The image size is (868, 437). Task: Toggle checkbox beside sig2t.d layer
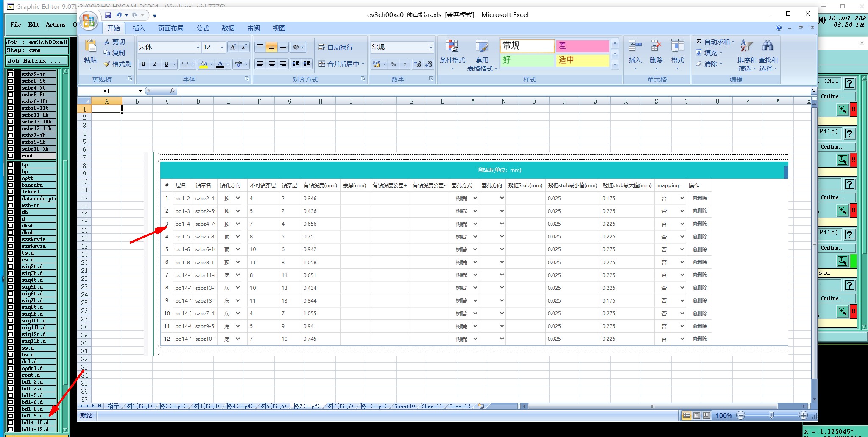tap(11, 266)
